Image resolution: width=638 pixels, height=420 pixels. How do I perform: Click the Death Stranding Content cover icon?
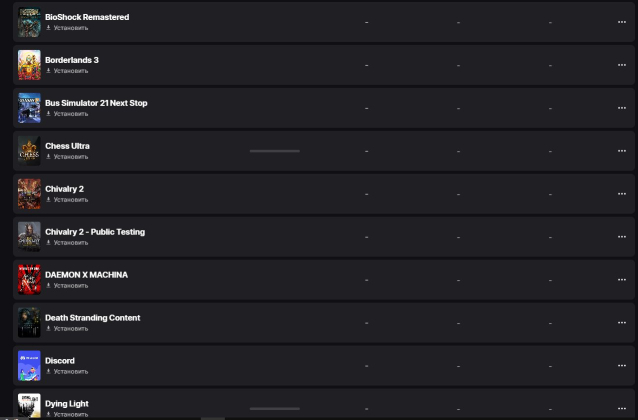click(x=29, y=322)
